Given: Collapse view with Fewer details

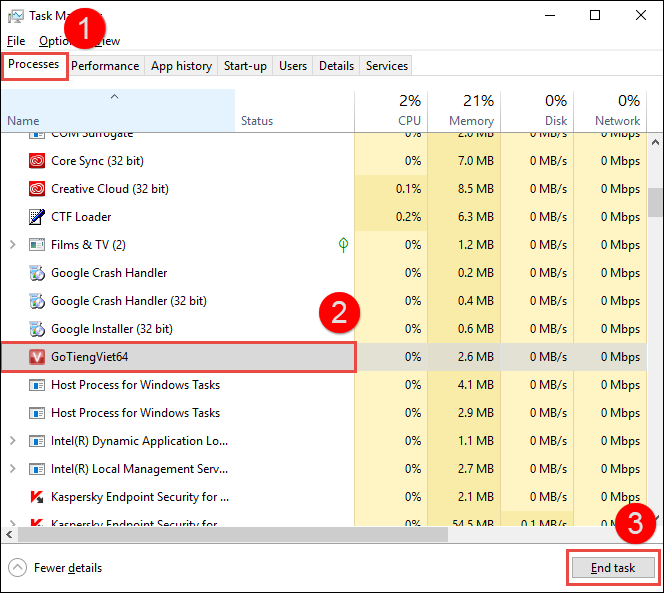Looking at the screenshot, I should click(x=56, y=568).
